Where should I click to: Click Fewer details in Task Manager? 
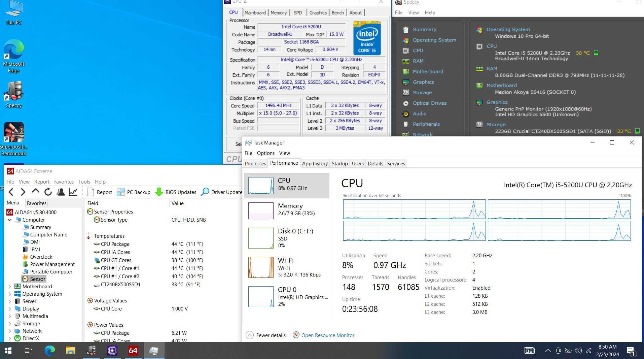[266, 335]
